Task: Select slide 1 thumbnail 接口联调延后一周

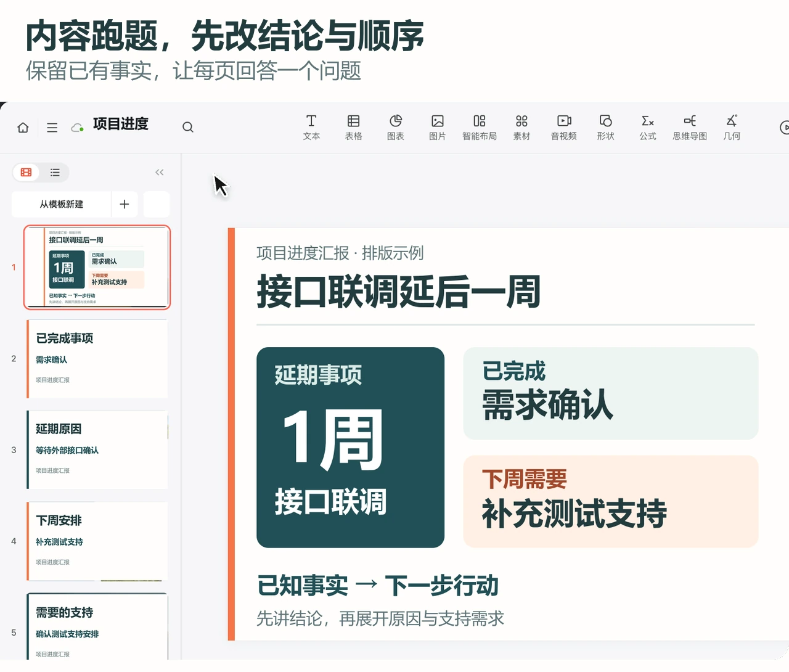Action: click(97, 267)
